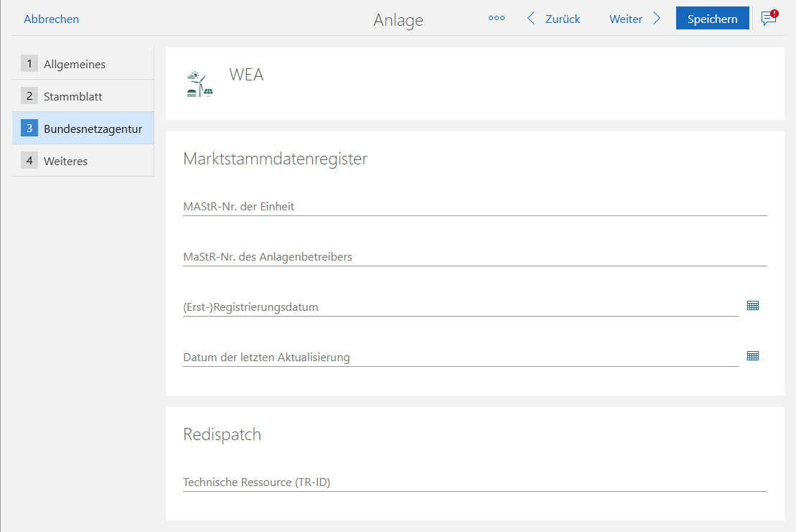Screen dimensions: 796x532
Task: Advance using the Weiter button
Action: click(x=625, y=18)
